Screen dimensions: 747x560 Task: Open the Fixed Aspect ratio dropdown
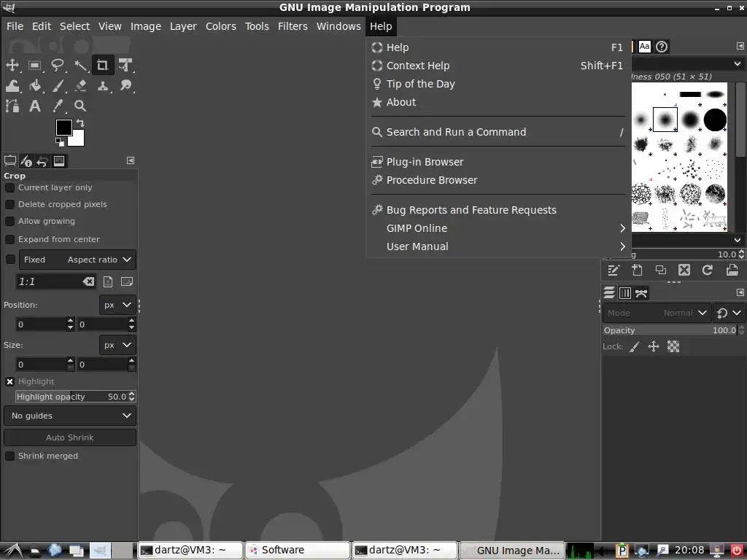[77, 260]
